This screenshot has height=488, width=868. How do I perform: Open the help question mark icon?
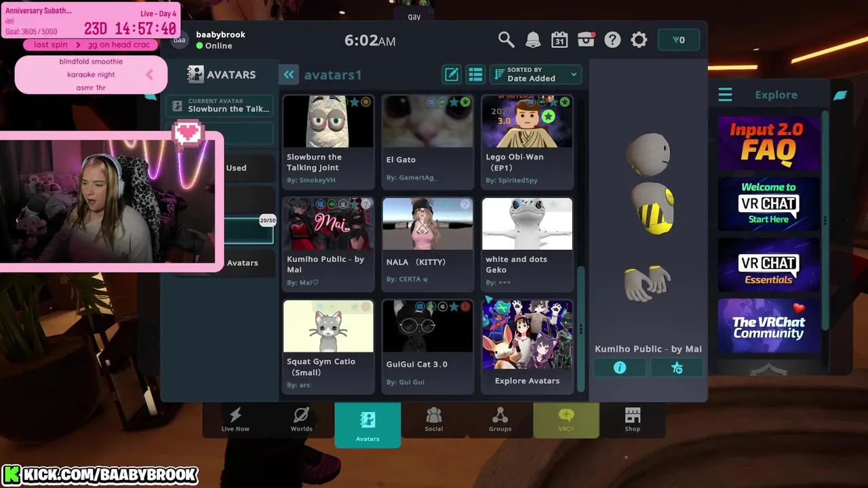612,40
